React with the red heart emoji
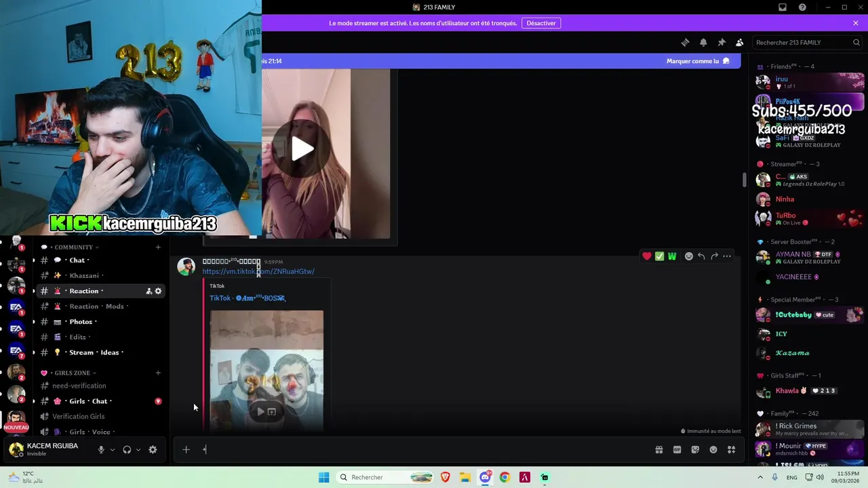Screen dimensions: 868x488 [647, 256]
